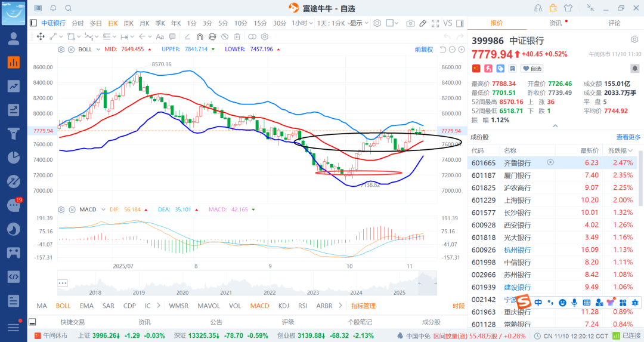Screen dimensions: 644x342
Task: Click the notification bell in the title bar
Action: coord(53,8)
